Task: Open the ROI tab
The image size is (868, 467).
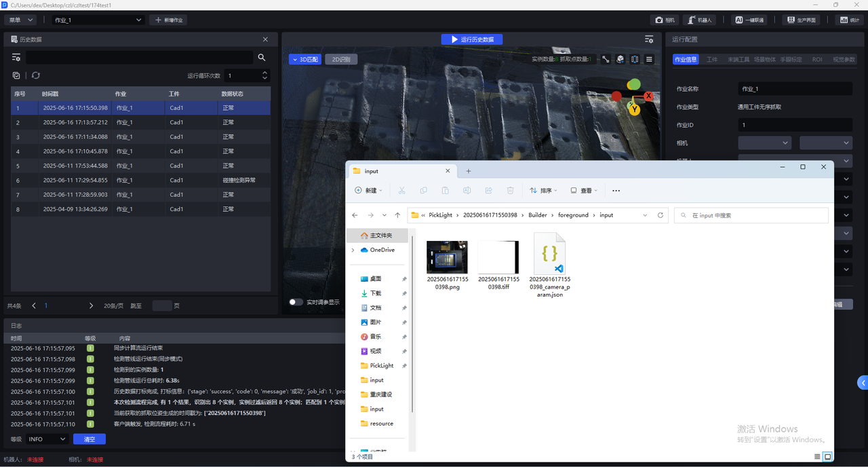Action: tap(817, 60)
